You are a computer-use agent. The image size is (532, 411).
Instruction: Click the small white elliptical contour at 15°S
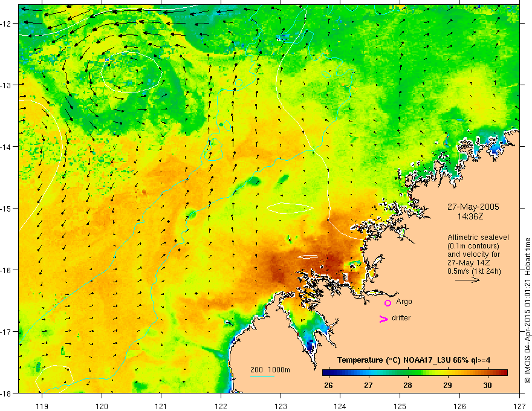point(290,208)
